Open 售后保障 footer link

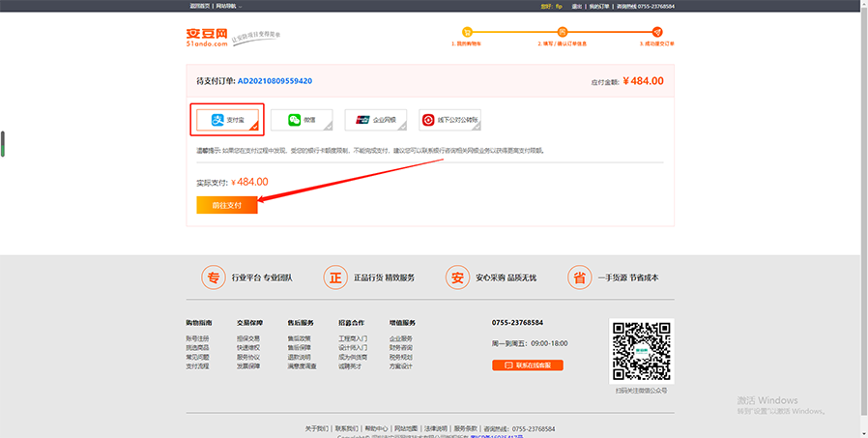point(299,348)
